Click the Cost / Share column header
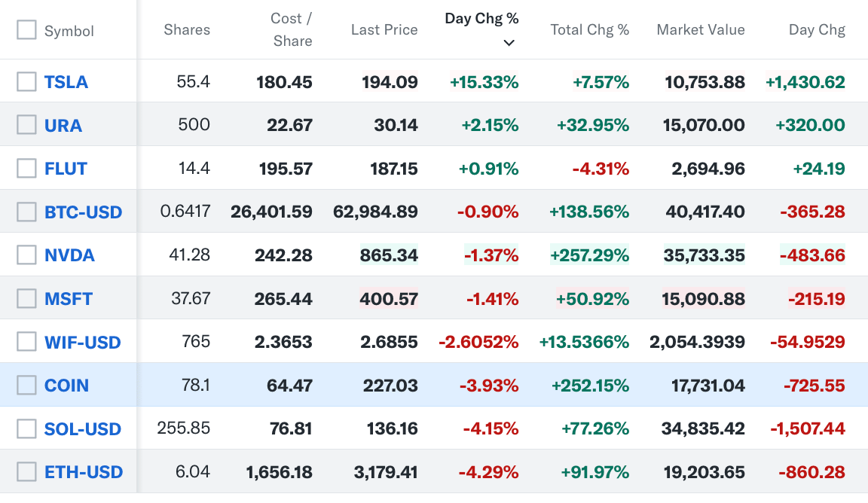 click(292, 29)
